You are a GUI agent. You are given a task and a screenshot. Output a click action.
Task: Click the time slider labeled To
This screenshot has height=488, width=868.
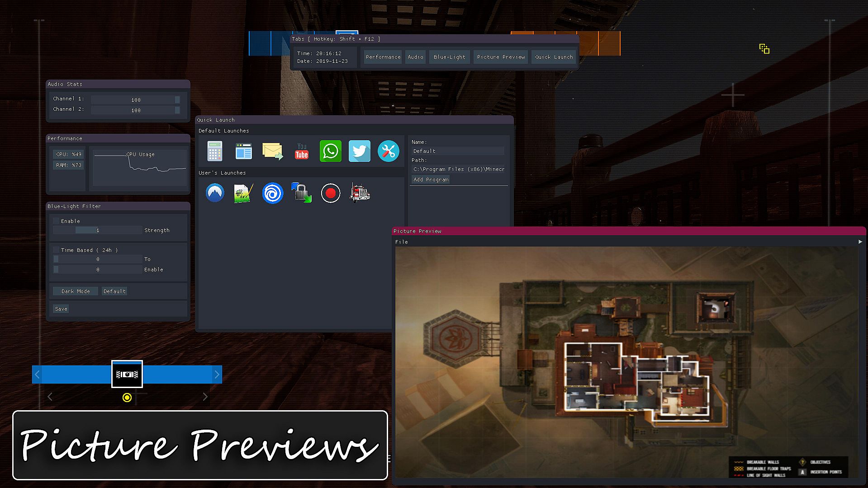(98, 259)
